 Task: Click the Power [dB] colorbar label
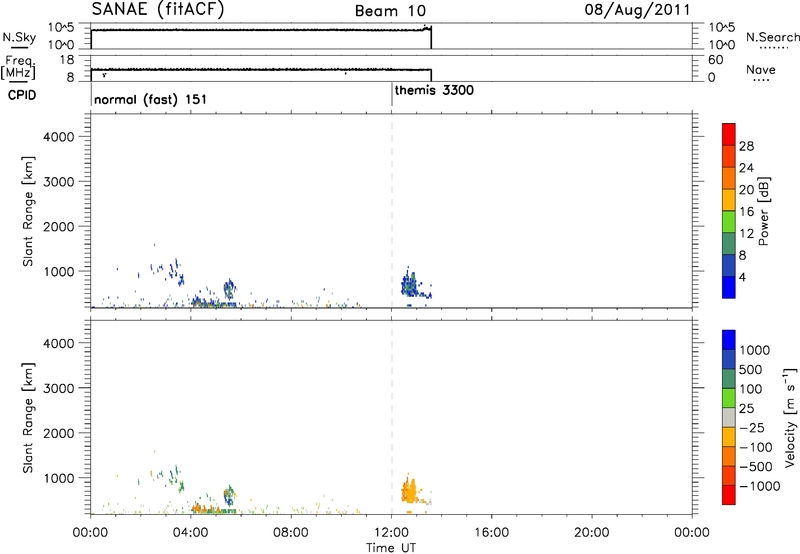[x=763, y=211]
